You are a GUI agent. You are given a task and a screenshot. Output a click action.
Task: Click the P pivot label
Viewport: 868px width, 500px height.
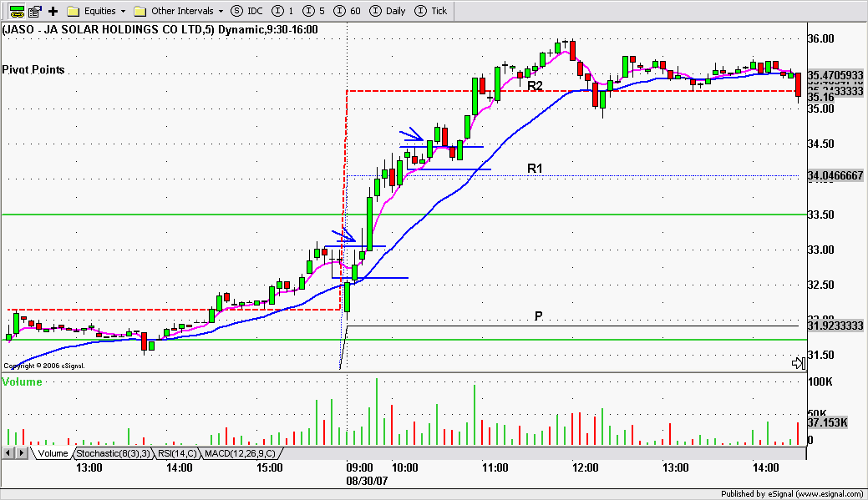tap(539, 316)
